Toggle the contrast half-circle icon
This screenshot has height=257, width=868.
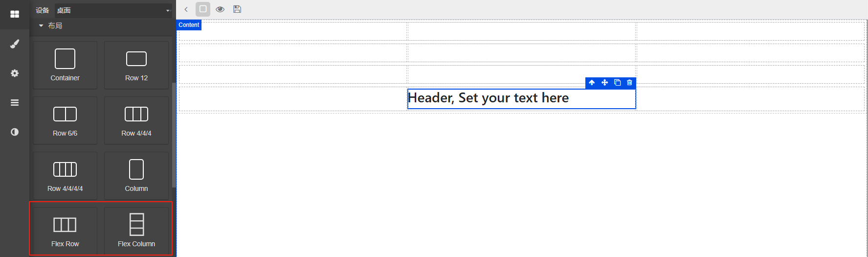[15, 132]
